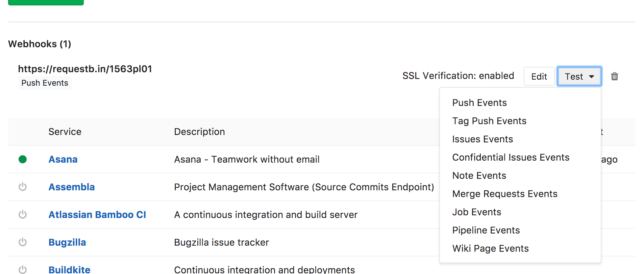Click Asana's green active status indicator

[x=23, y=159]
